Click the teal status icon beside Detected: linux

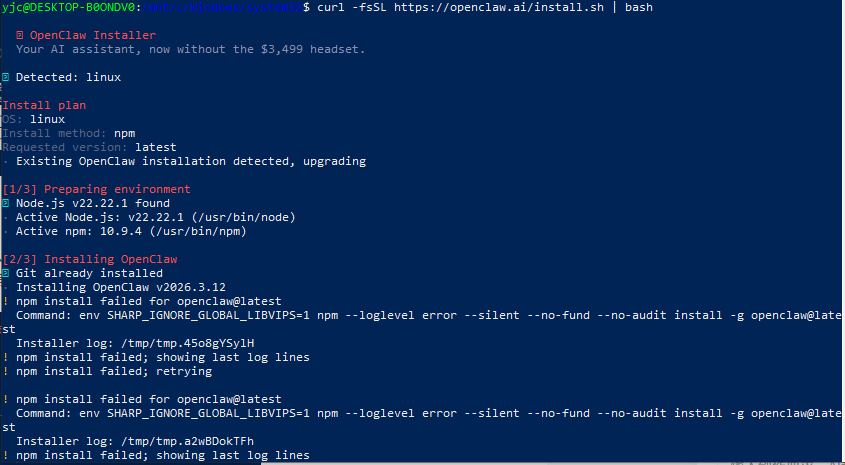click(x=5, y=78)
